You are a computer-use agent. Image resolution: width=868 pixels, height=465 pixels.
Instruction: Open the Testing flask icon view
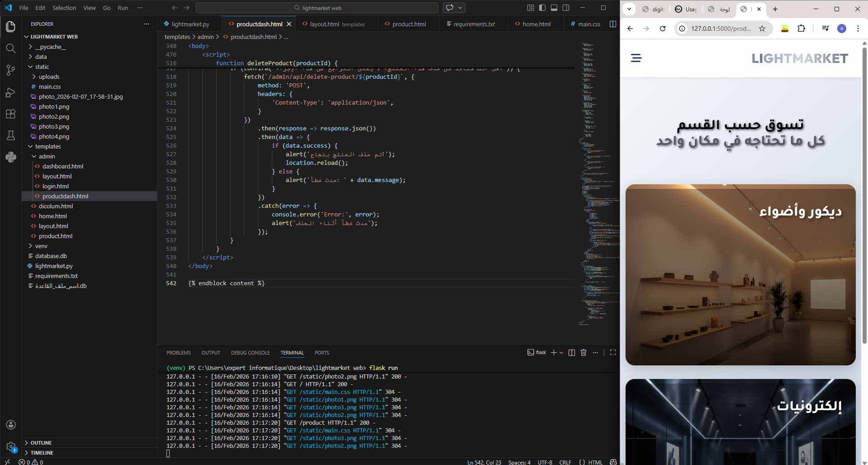click(x=11, y=135)
